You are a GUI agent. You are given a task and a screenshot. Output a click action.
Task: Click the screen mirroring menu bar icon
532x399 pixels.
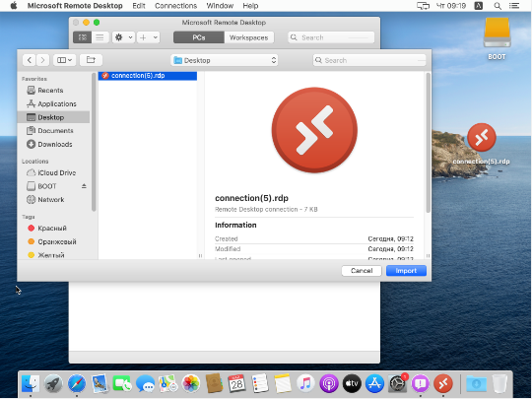click(x=423, y=6)
